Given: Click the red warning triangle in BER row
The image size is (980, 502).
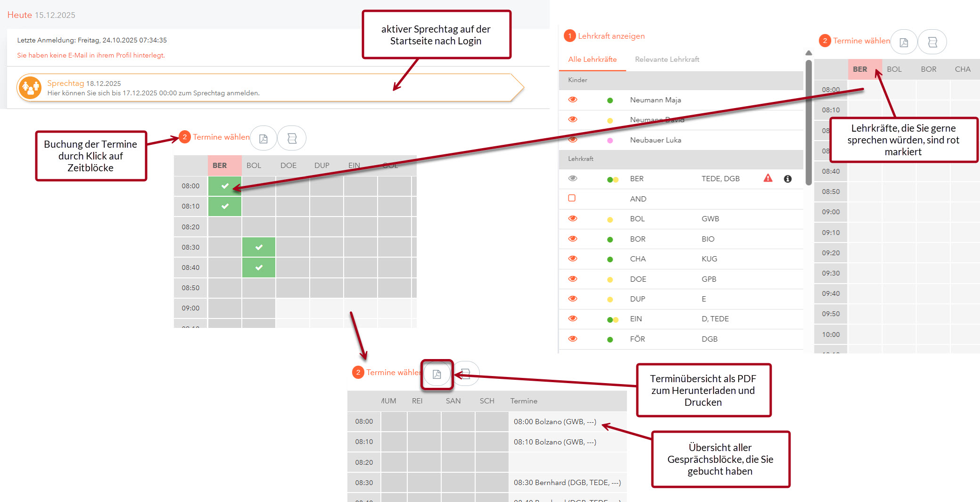Looking at the screenshot, I should [x=768, y=178].
